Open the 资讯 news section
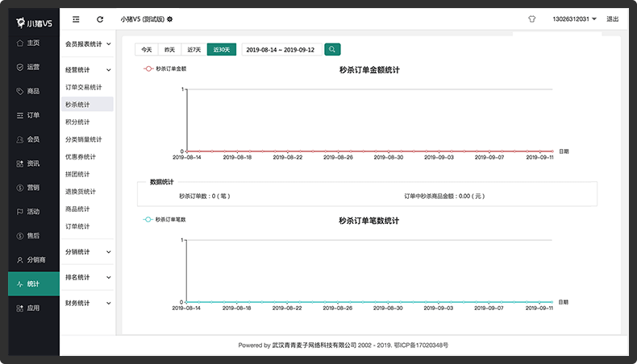The height and width of the screenshot is (364, 637). (34, 163)
